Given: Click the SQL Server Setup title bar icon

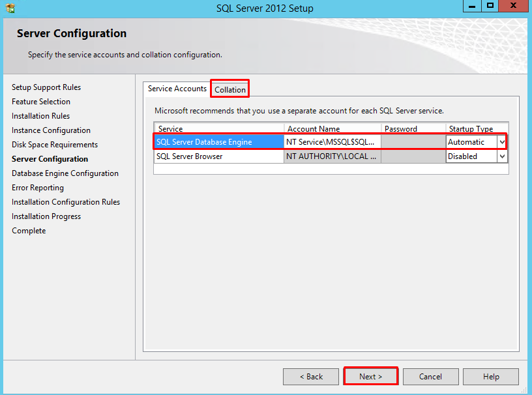Looking at the screenshot, I should pos(10,8).
